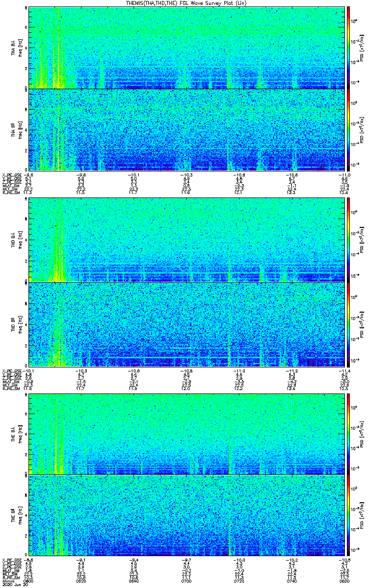Click the color bar beside THA B-perpendicular panel

(x=349, y=48)
